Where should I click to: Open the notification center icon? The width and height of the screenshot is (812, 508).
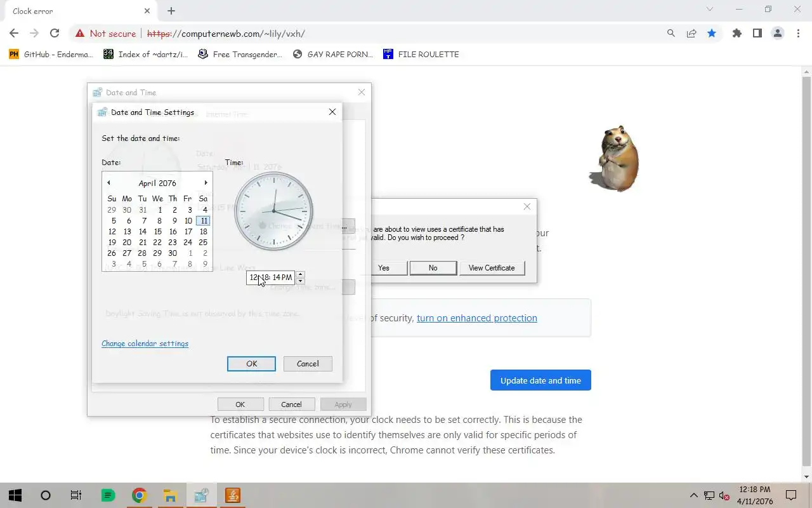tap(791, 495)
